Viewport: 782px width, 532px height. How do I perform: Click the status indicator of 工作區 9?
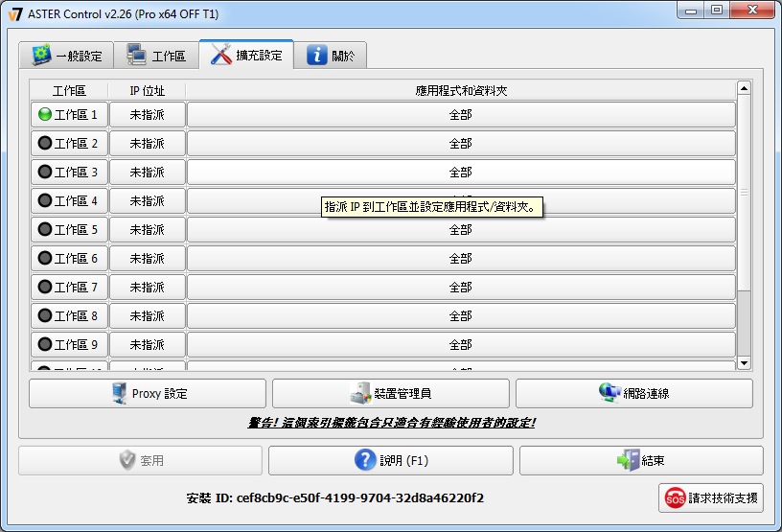(45, 344)
